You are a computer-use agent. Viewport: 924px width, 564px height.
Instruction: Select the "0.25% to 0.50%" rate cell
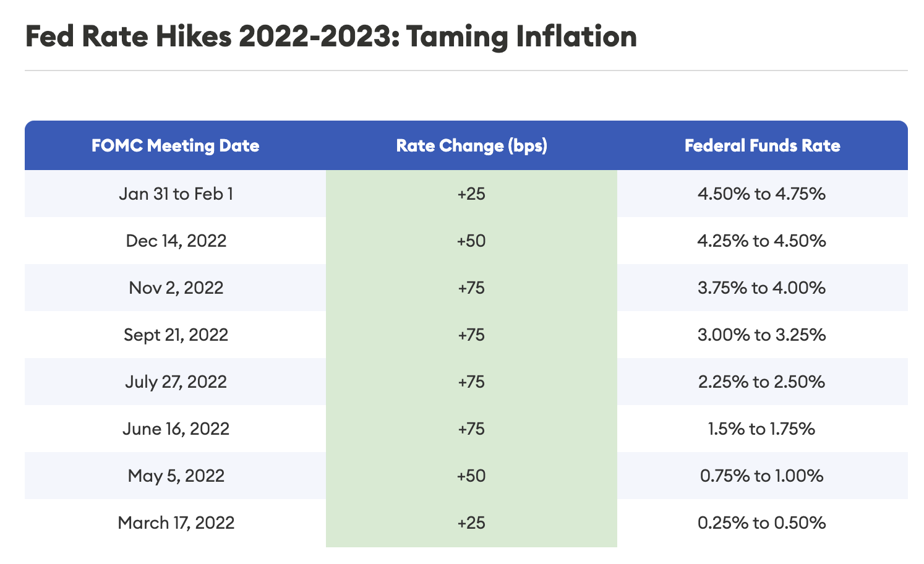[761, 523]
